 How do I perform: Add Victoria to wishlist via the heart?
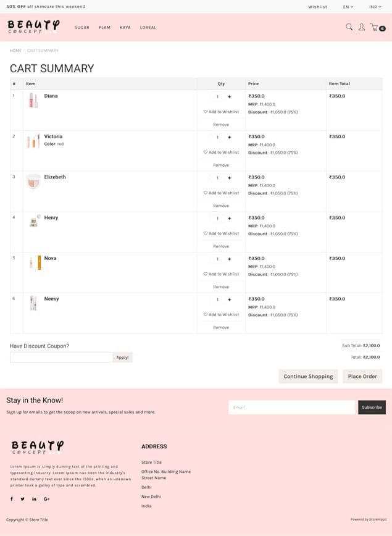click(206, 152)
